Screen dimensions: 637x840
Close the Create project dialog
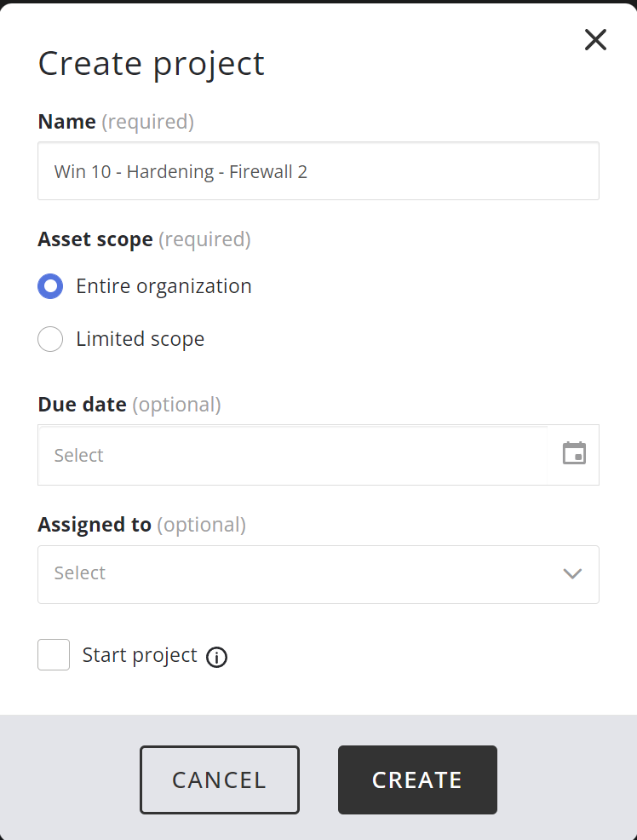(x=595, y=39)
